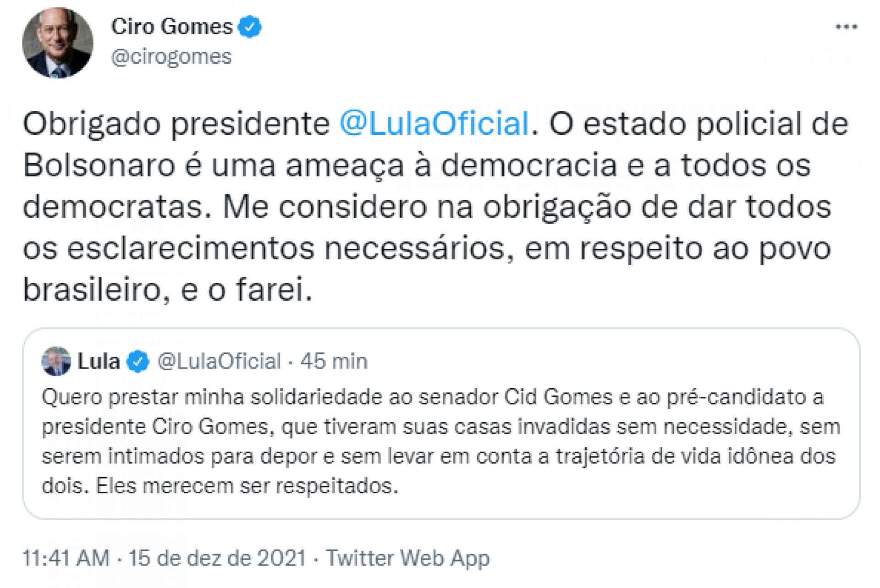The height and width of the screenshot is (588, 880).
Task: Open the more options three-dot menu
Action: (846, 27)
